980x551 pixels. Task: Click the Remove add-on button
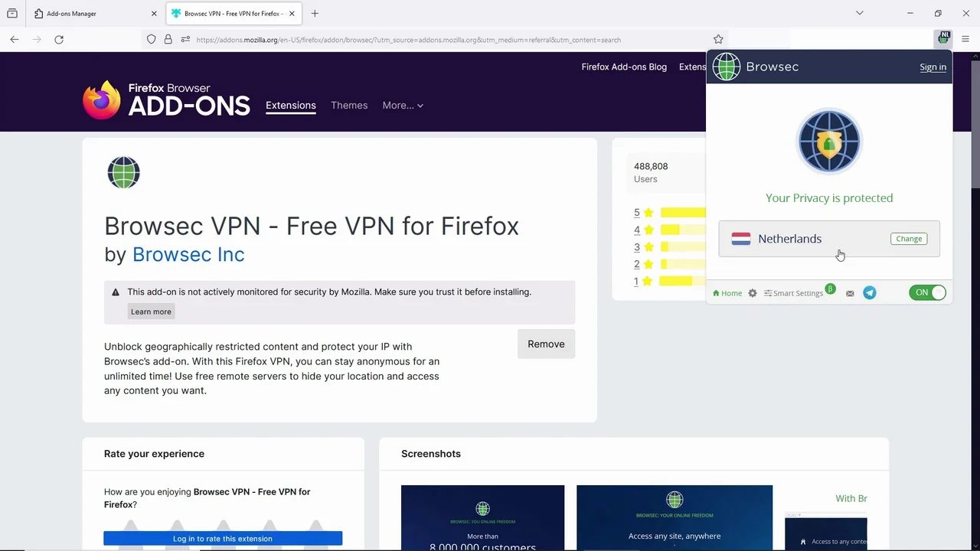pyautogui.click(x=546, y=344)
